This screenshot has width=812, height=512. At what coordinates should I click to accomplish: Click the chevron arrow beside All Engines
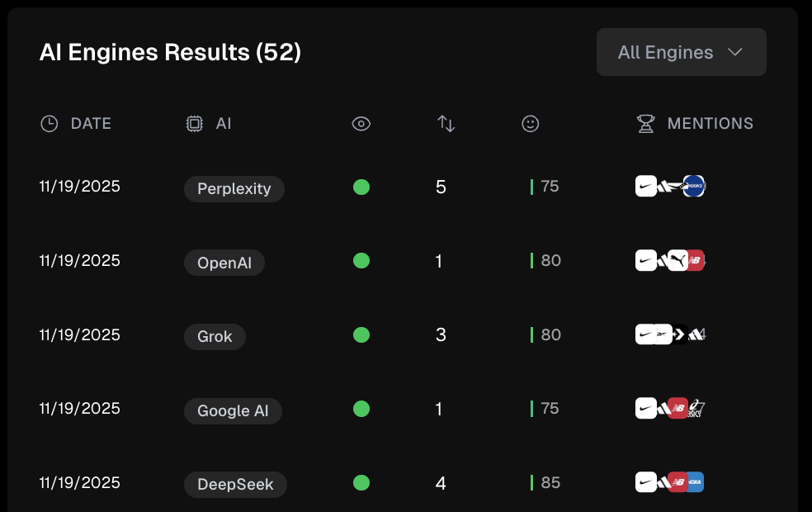pos(735,52)
